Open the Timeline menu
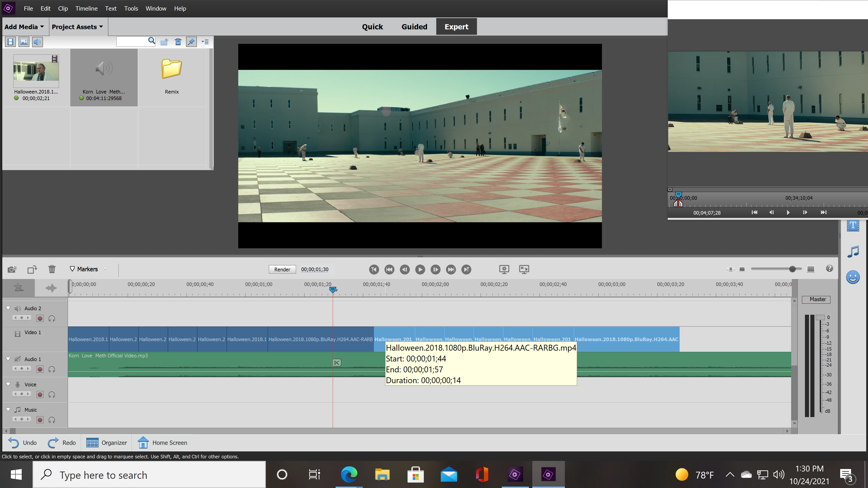868x488 pixels. (86, 8)
